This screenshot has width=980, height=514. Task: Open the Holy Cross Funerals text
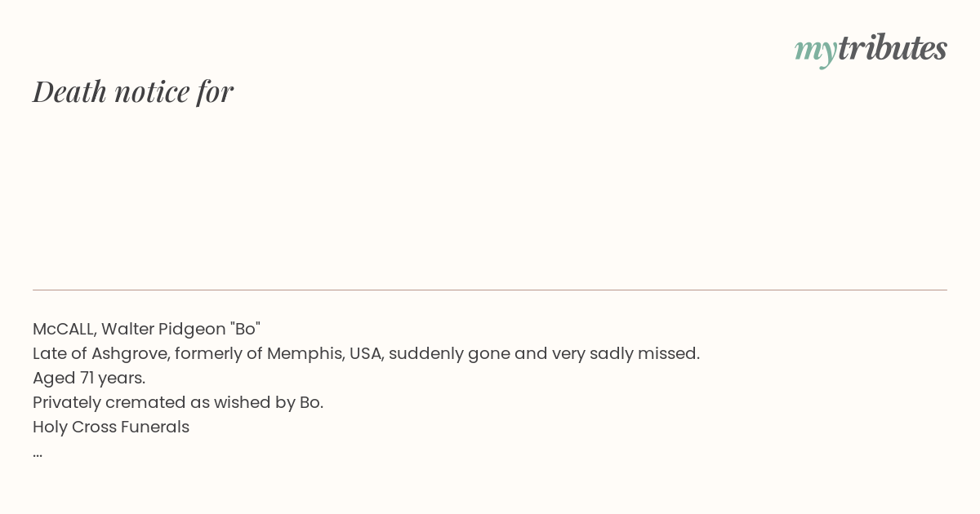click(111, 427)
